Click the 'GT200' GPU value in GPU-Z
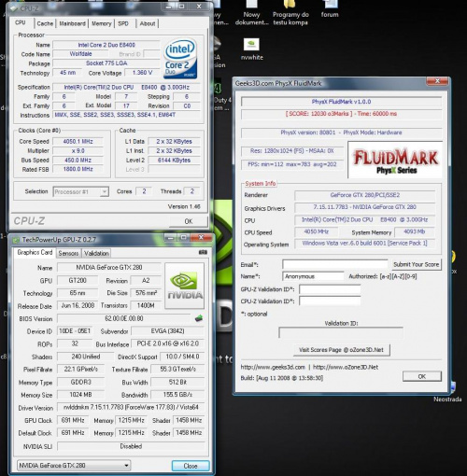 78,280
